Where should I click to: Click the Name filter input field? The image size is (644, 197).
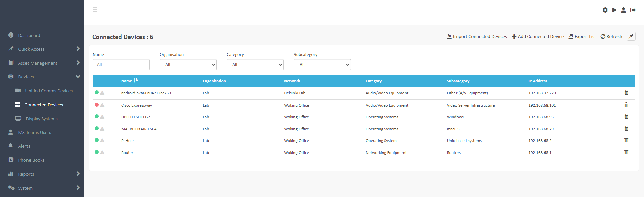coord(121,65)
